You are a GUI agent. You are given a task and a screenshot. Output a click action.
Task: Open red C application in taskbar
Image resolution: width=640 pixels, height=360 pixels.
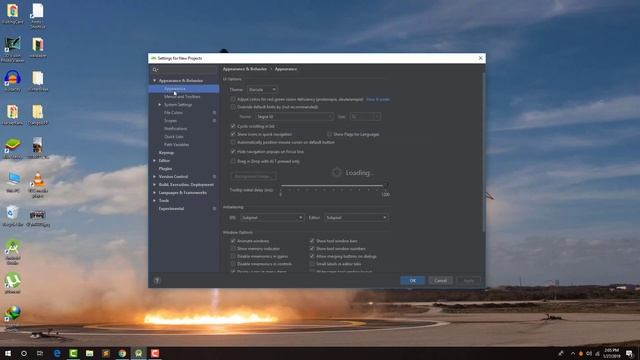click(155, 353)
